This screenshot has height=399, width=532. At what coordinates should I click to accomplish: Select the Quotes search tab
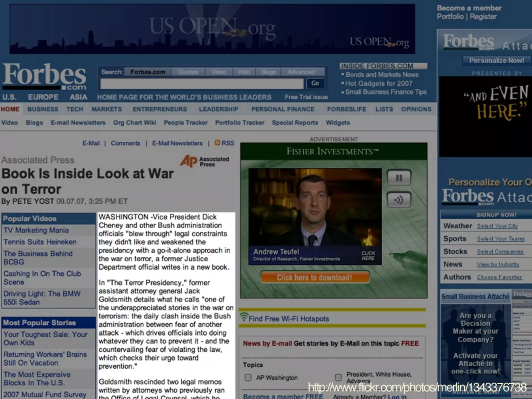tap(188, 72)
